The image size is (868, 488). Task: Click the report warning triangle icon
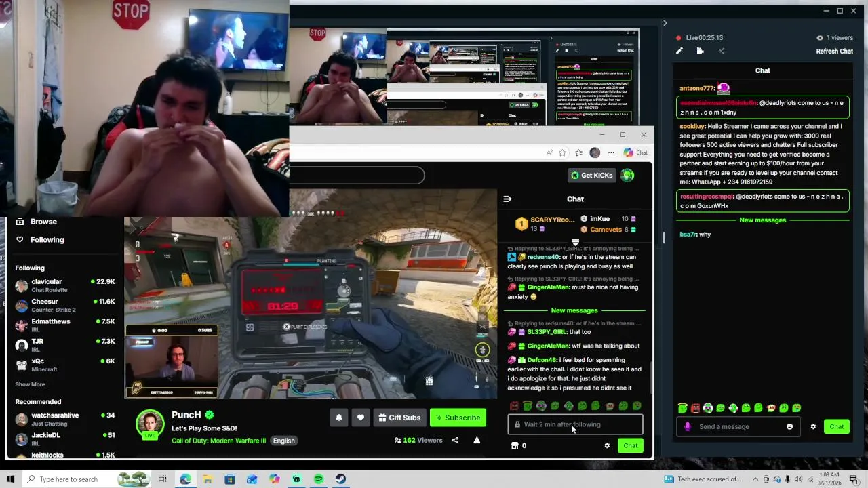pos(477,441)
